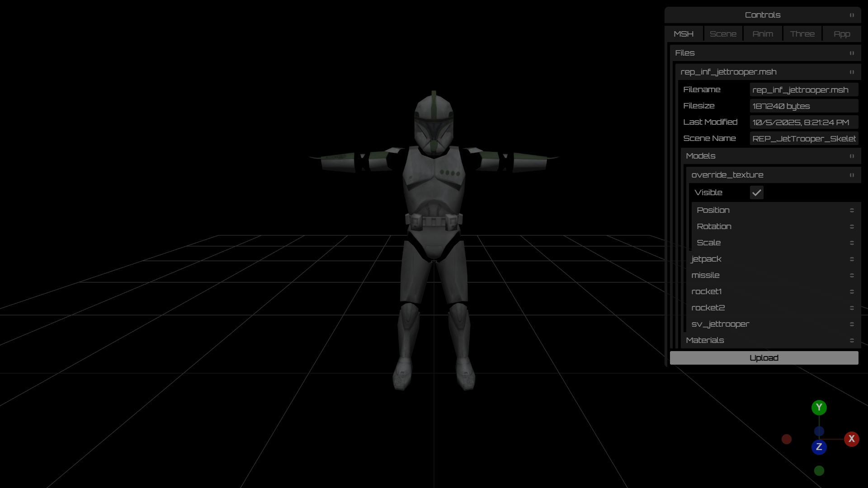868x488 pixels.
Task: Switch to the Anim tab
Action: (763, 34)
